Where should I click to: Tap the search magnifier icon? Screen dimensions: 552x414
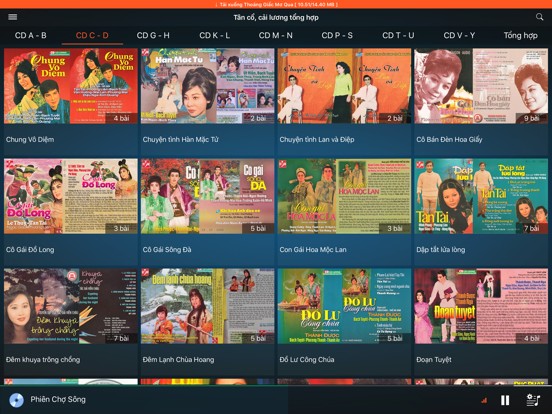coord(539,17)
